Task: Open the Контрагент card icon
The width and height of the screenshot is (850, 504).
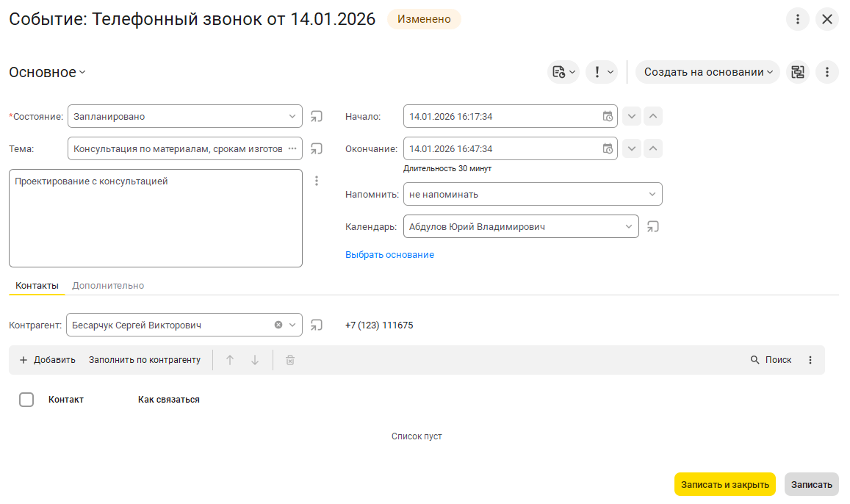Action: pos(317,325)
